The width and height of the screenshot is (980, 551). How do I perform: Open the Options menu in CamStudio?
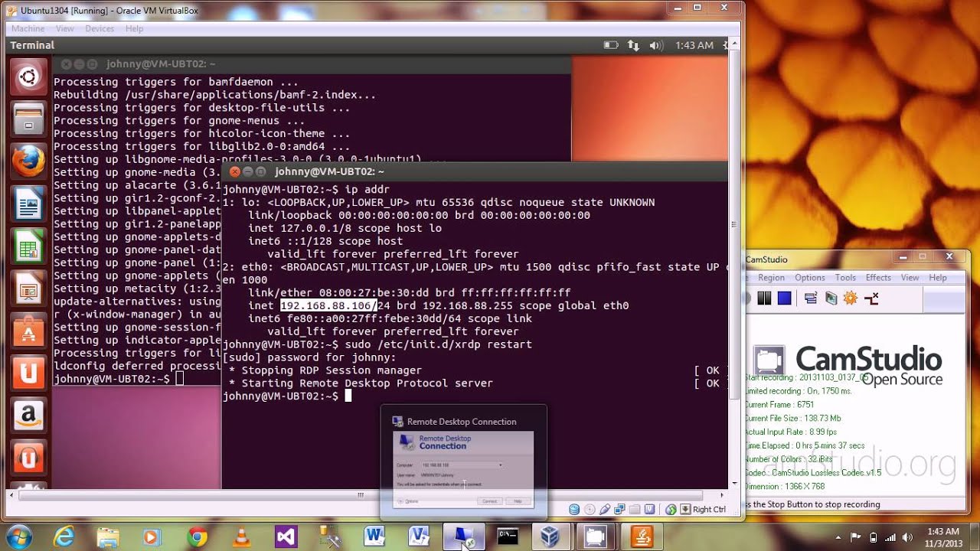[809, 278]
